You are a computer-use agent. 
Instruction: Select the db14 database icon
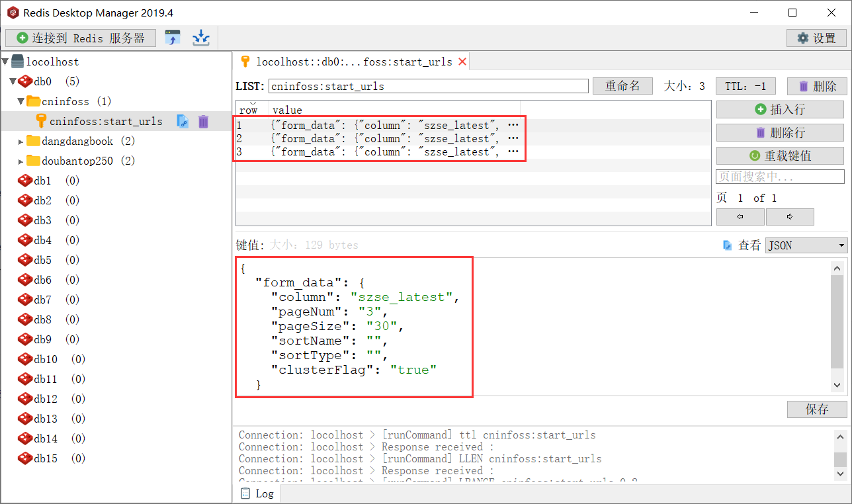click(x=25, y=439)
